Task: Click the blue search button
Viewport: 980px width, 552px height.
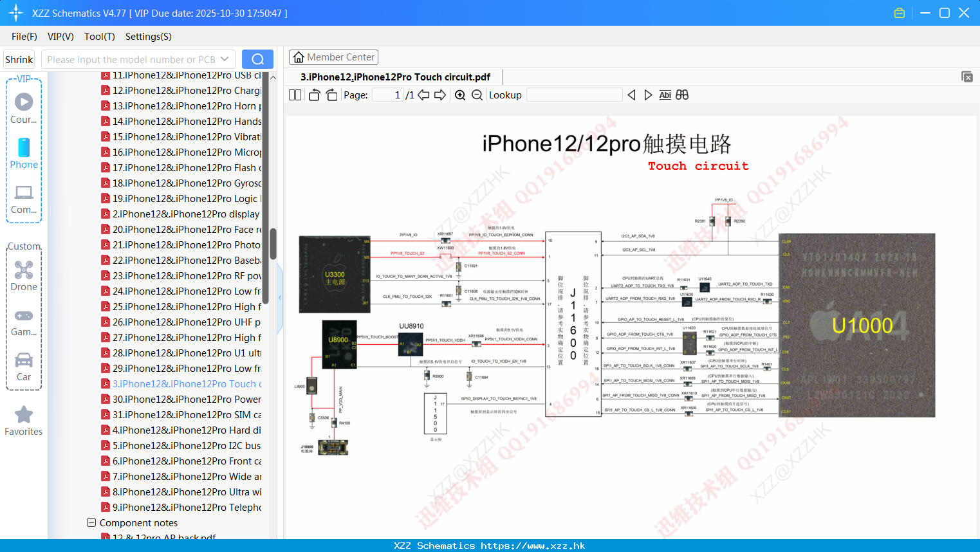Action: (x=257, y=59)
